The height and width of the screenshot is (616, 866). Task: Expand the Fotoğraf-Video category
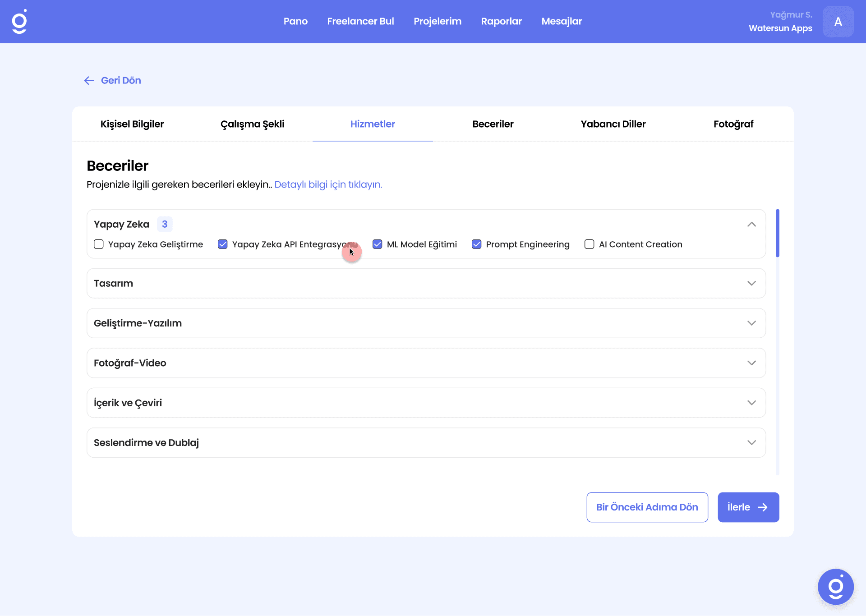coord(751,363)
